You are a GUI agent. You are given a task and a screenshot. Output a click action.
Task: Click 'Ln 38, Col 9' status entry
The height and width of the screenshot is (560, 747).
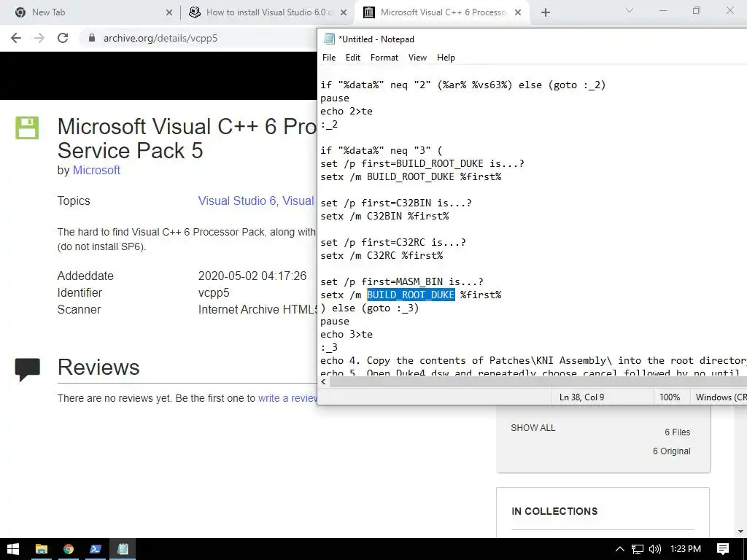pos(581,397)
